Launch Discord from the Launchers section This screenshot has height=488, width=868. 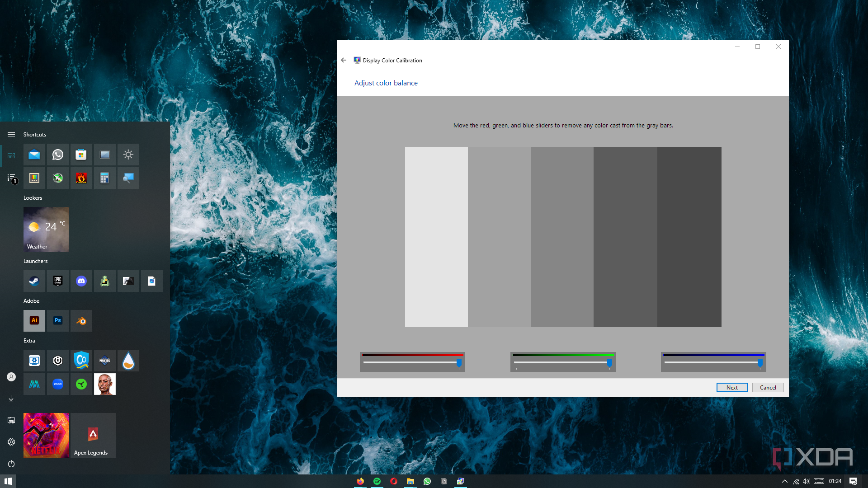coord(81,281)
